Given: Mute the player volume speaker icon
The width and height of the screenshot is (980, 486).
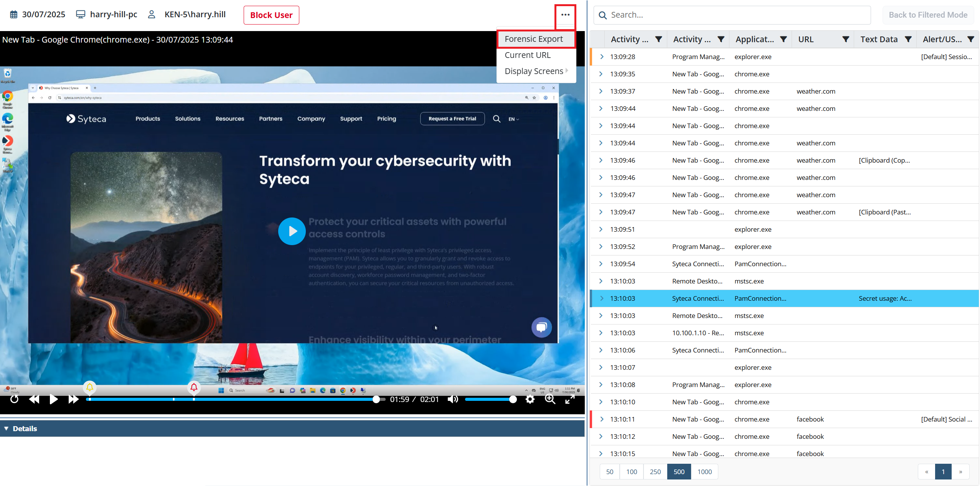Looking at the screenshot, I should coord(453,399).
